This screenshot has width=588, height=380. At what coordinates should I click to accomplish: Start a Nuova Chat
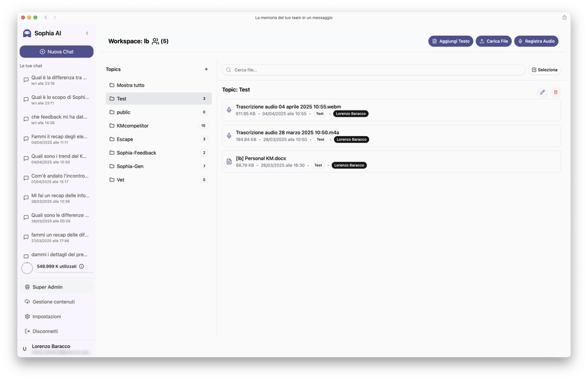[56, 52]
